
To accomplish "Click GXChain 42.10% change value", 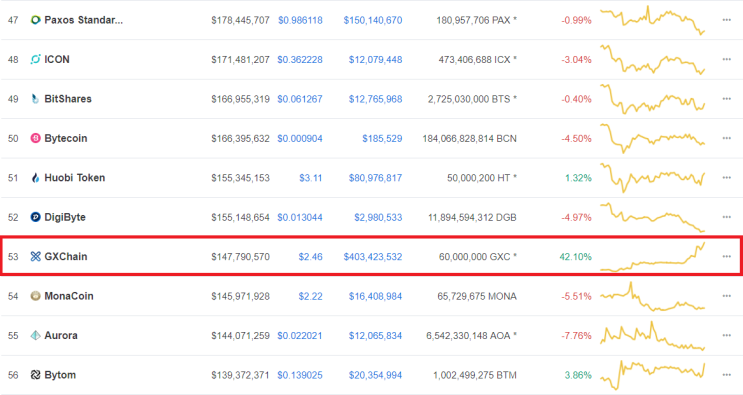I will click(575, 257).
